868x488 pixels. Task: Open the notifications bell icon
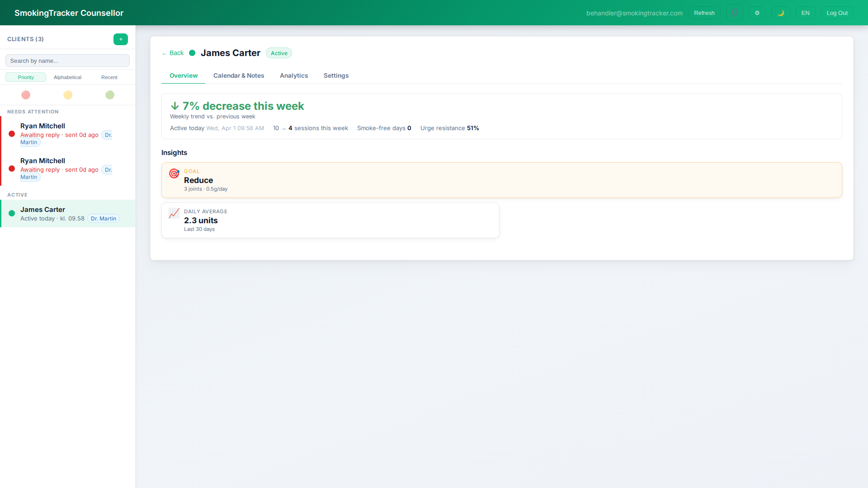pyautogui.click(x=734, y=13)
